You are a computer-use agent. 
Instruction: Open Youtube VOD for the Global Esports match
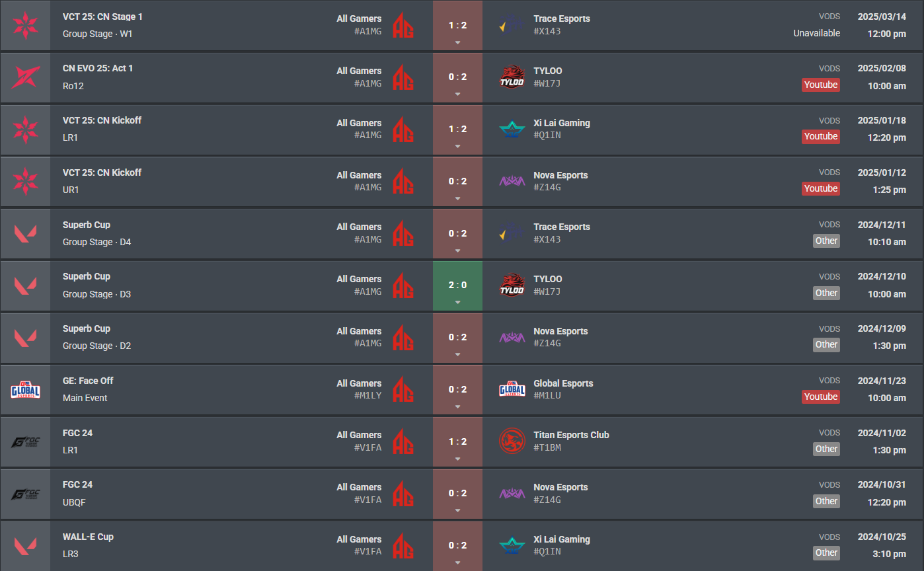click(820, 397)
